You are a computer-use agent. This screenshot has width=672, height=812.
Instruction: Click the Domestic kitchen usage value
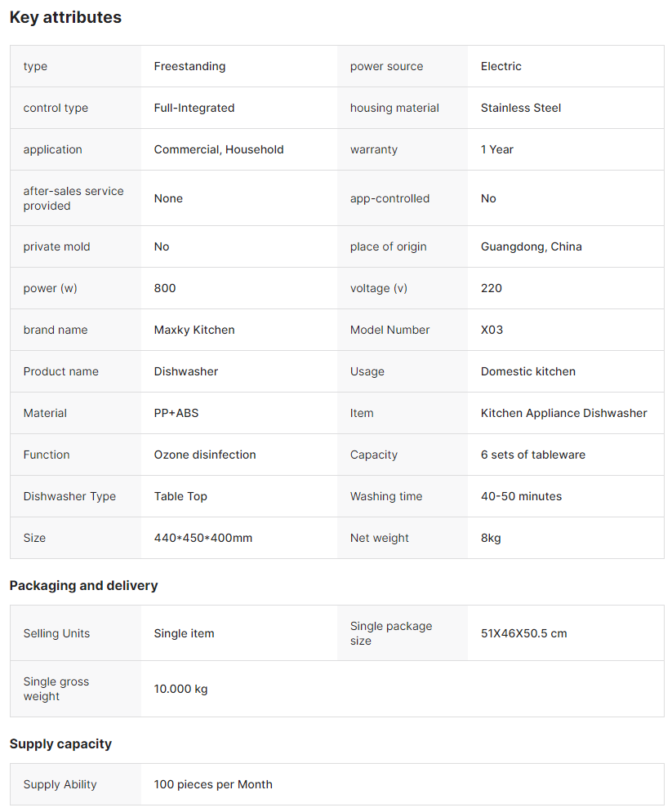[528, 371]
